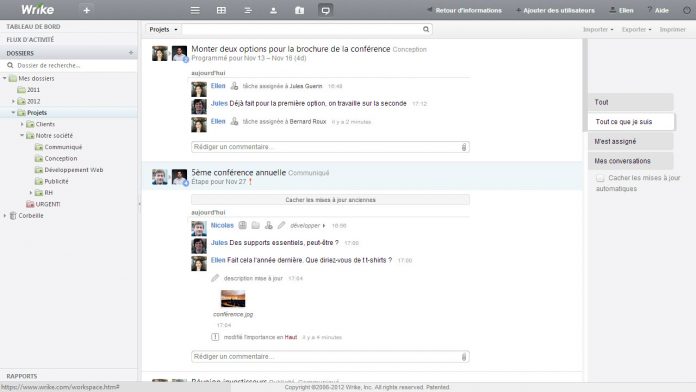The height and width of the screenshot is (392, 696).
Task: Open the Retour d'informations link
Action: click(x=464, y=10)
